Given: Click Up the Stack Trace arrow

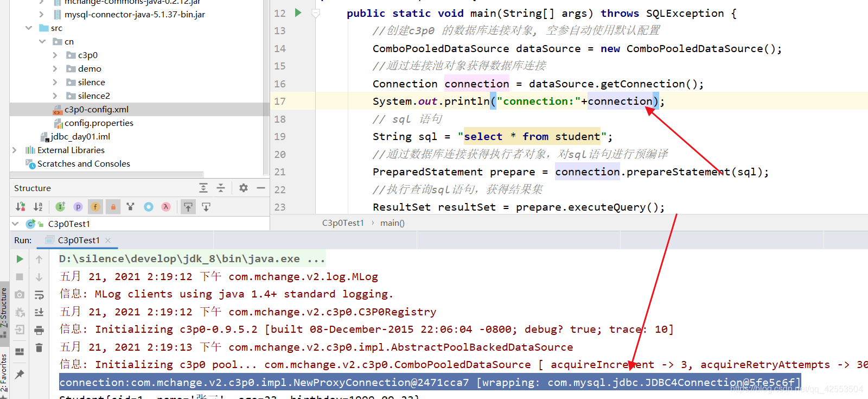Looking at the screenshot, I should [39, 259].
